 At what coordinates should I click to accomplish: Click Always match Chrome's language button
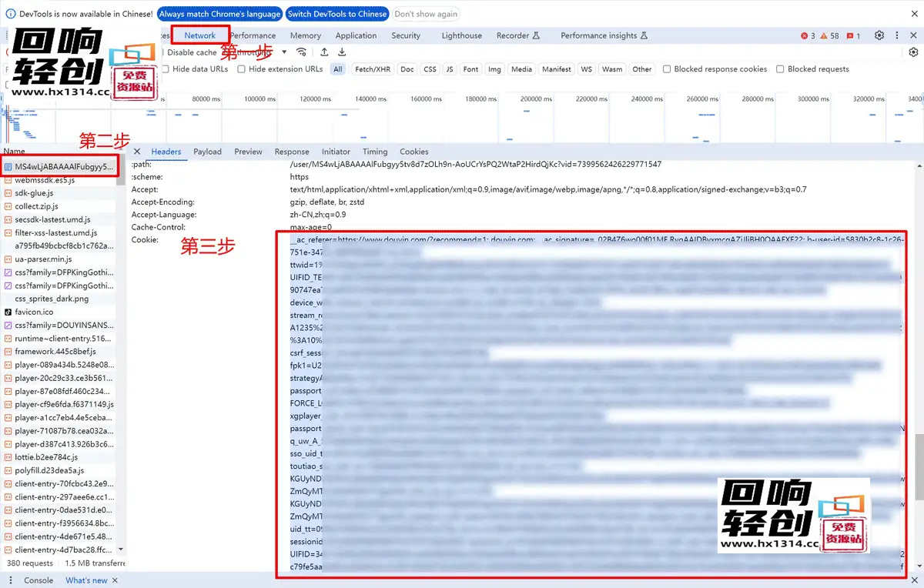(220, 14)
